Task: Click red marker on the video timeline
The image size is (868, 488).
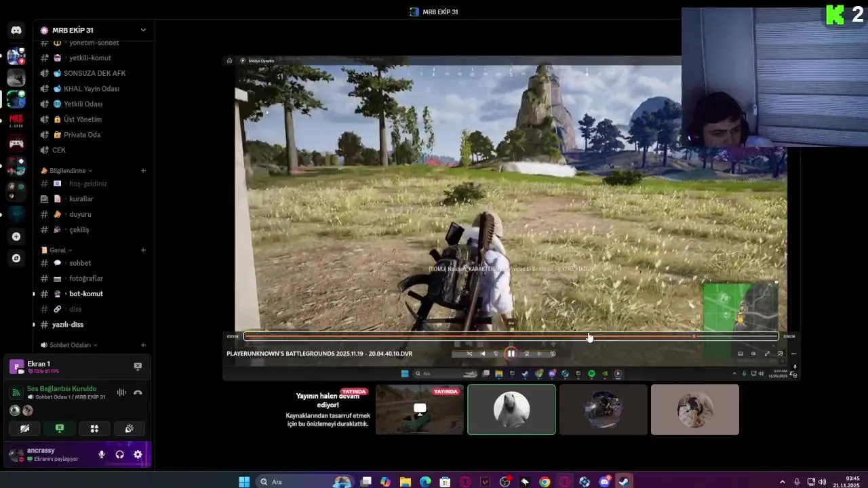Action: click(694, 336)
